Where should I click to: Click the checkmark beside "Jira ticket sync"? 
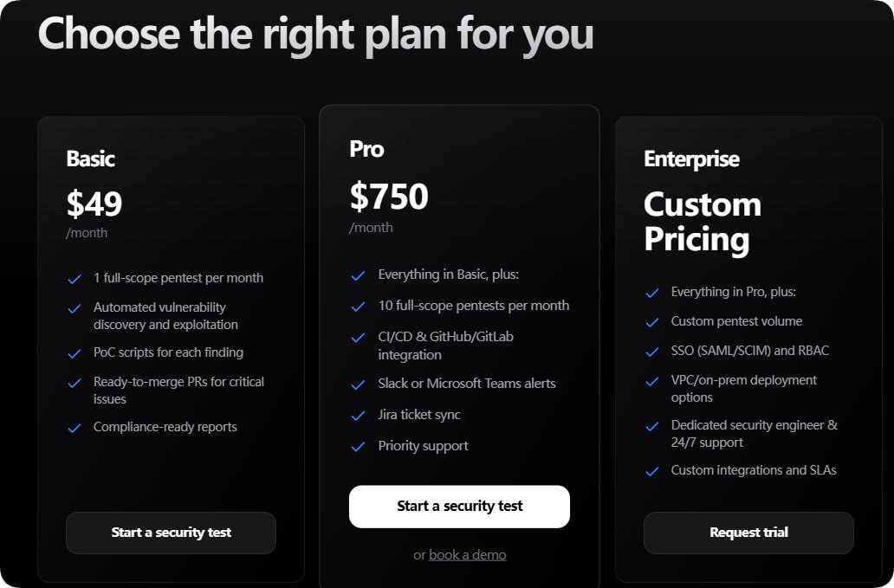click(x=359, y=415)
